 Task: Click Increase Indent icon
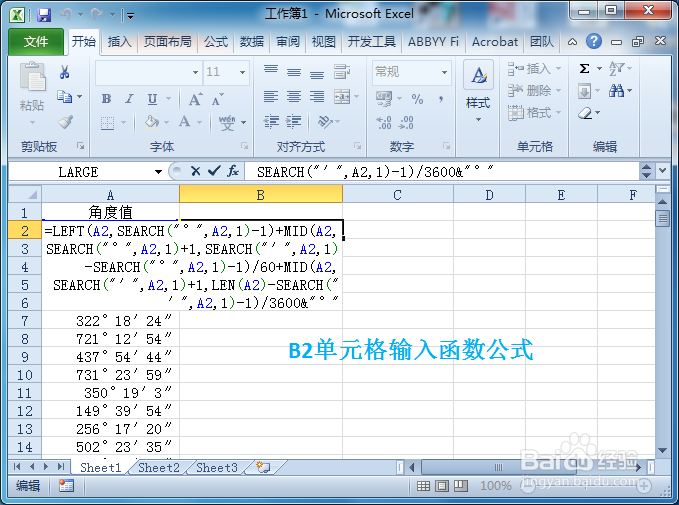tap(294, 122)
